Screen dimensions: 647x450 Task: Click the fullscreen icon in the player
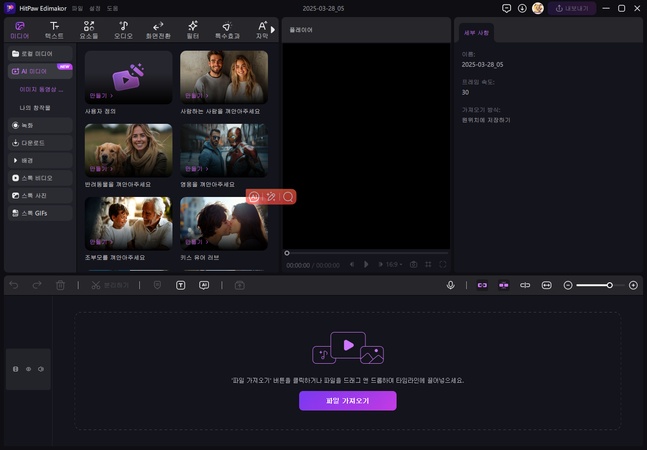point(443,265)
